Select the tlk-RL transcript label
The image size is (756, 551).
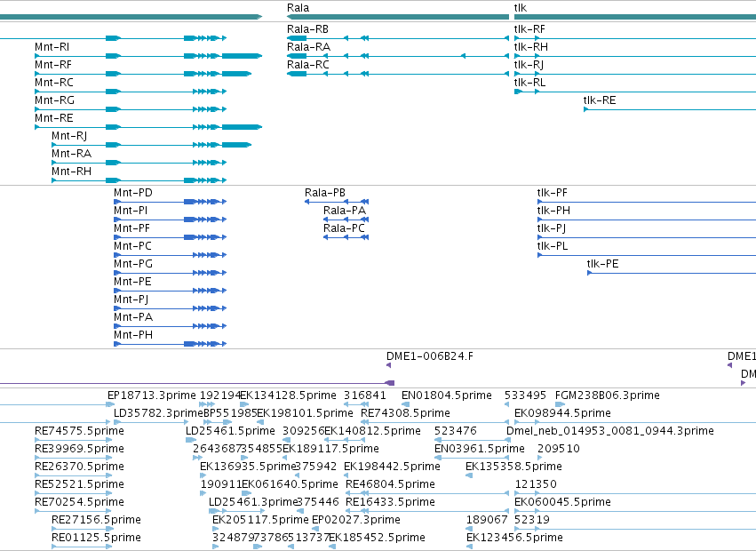529,83
